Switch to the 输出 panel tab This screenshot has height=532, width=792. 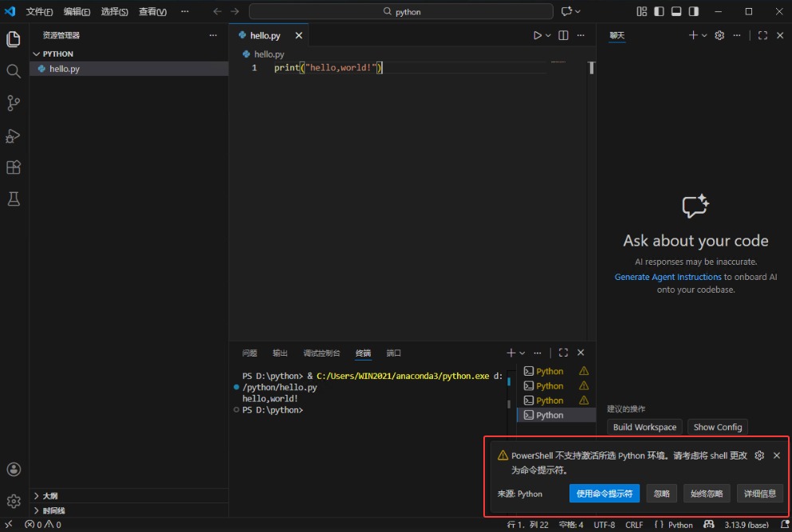(280, 353)
